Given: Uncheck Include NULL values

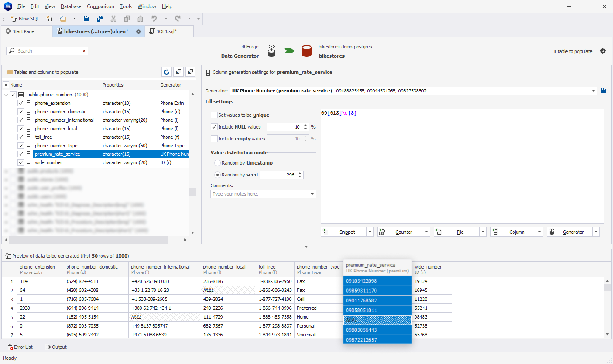Looking at the screenshot, I should click(214, 127).
